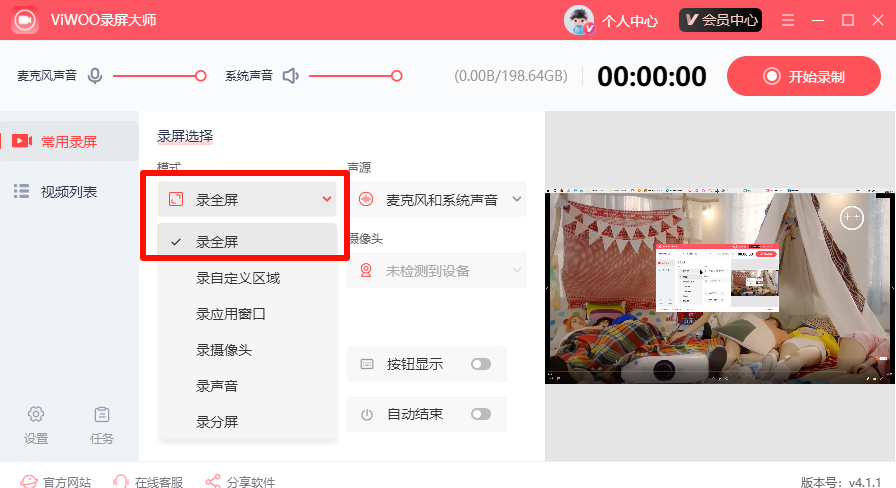Open the 会员中心 membership button

[x=720, y=20]
